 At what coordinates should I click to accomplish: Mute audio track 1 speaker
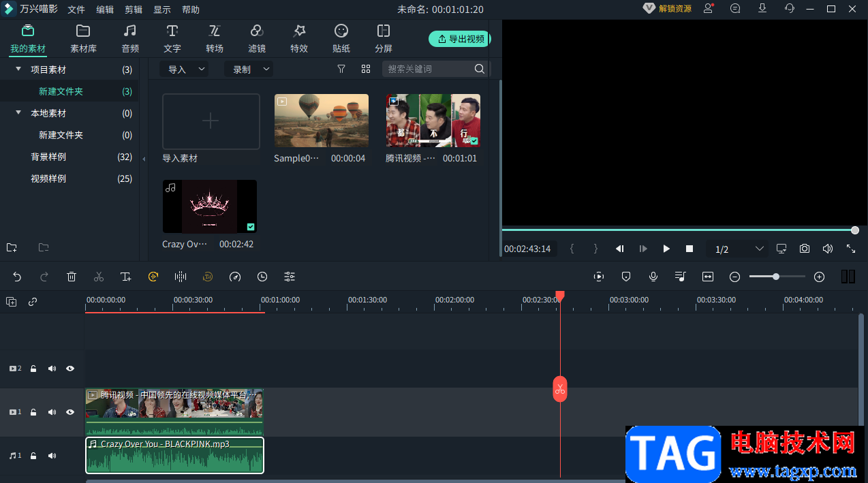tap(52, 456)
